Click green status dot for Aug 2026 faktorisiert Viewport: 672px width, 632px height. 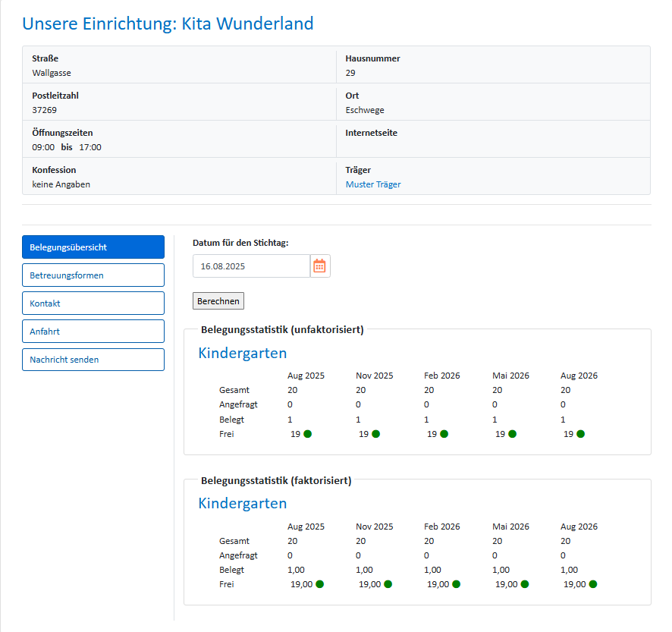tap(593, 584)
